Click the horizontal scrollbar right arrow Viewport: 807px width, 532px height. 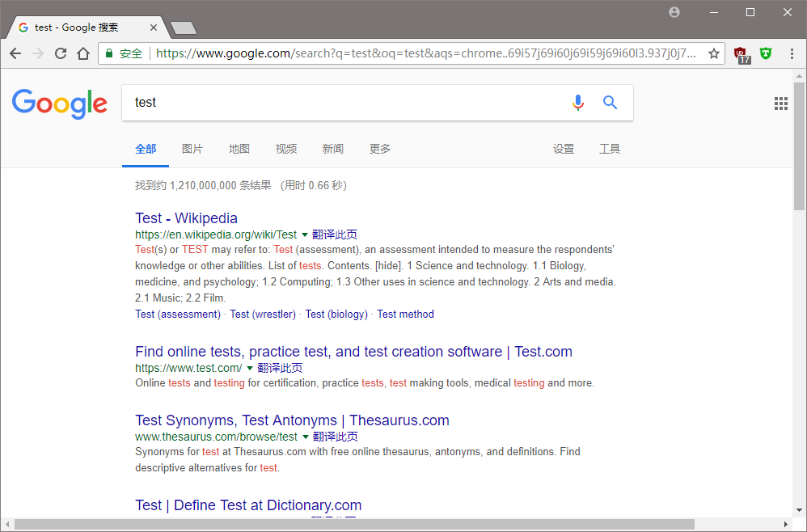pyautogui.click(x=786, y=524)
